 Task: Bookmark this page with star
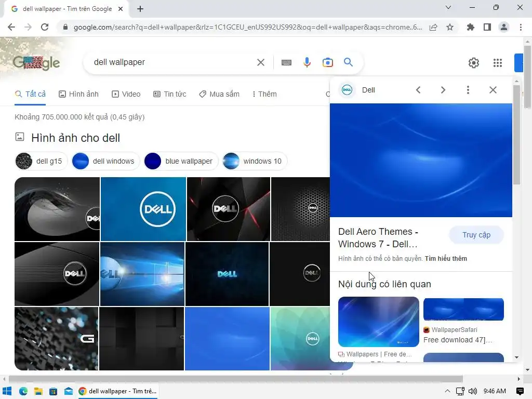click(450, 27)
